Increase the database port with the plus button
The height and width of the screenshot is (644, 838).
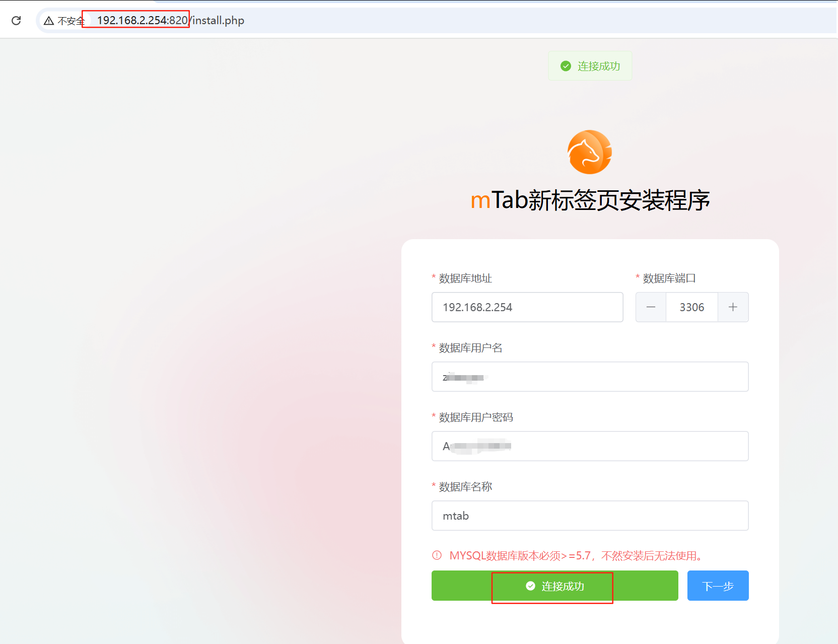tap(733, 307)
